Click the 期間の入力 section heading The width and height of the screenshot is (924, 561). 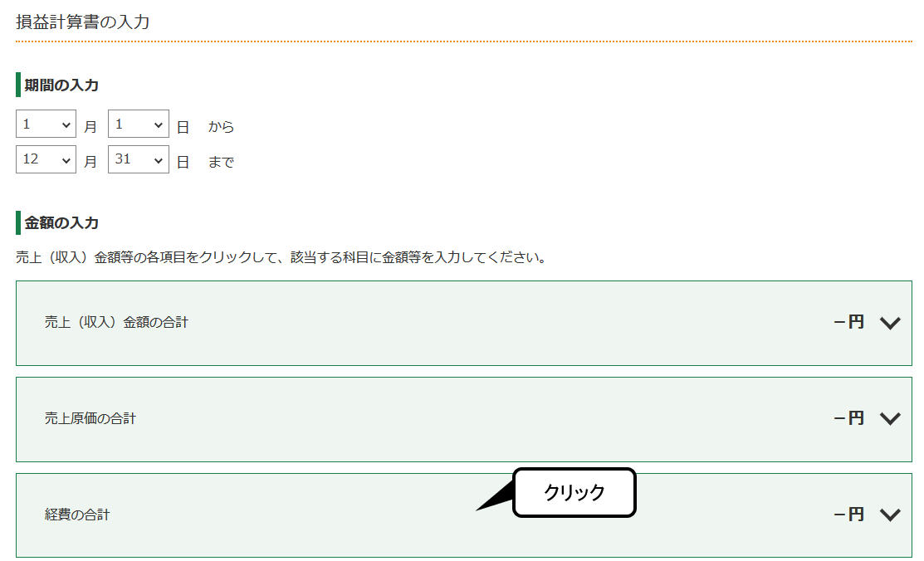61,85
